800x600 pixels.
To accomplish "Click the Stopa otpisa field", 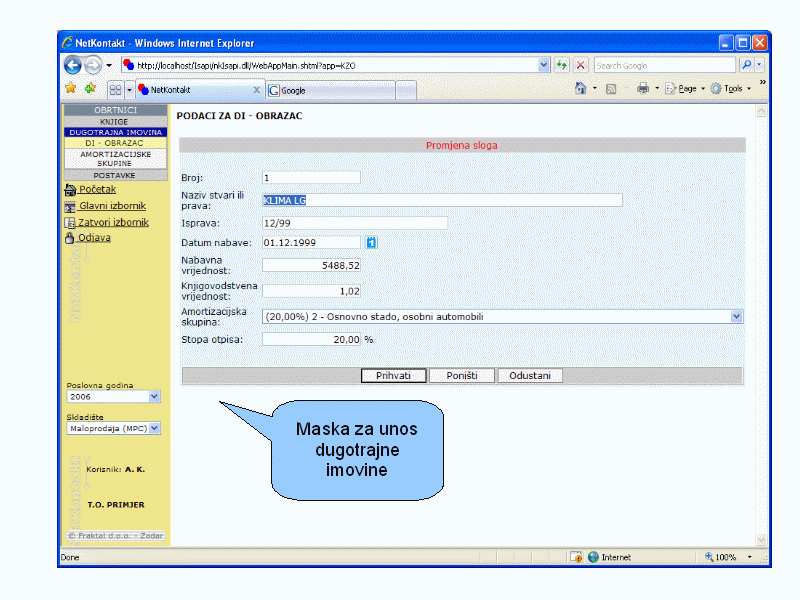I will coord(311,339).
